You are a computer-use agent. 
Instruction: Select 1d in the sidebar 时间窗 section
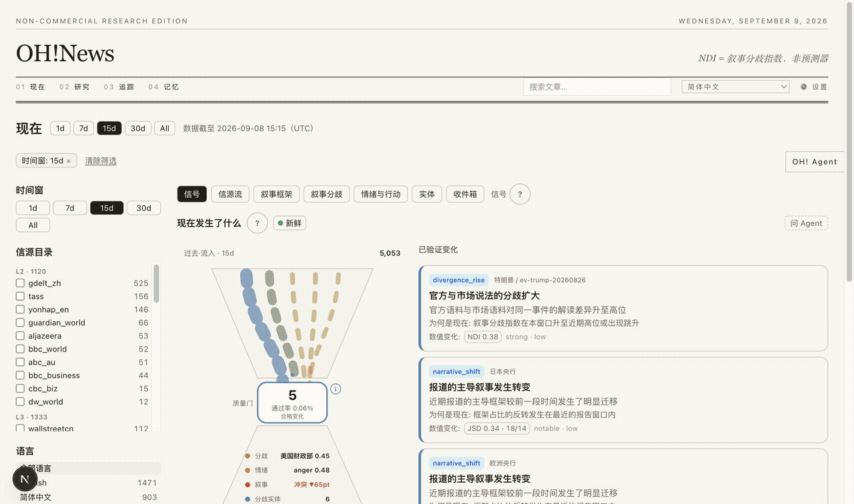33,208
